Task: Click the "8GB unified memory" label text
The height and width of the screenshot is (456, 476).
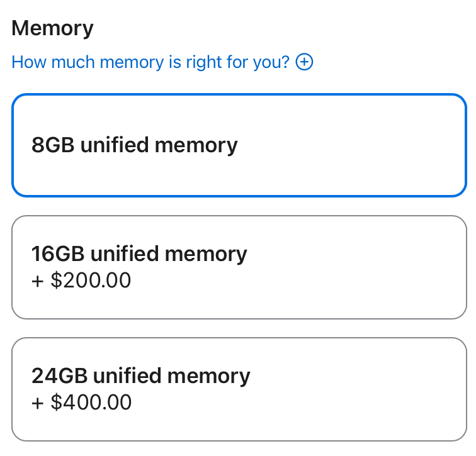Action: tap(135, 145)
